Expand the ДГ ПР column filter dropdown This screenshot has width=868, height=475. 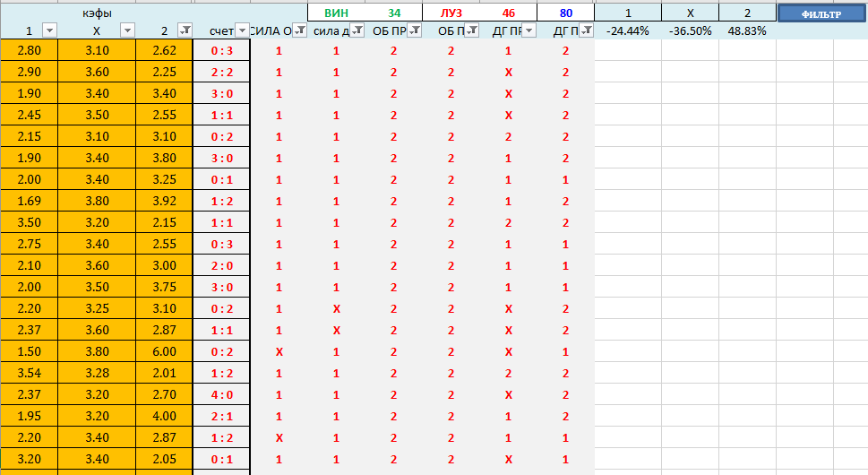[x=529, y=30]
